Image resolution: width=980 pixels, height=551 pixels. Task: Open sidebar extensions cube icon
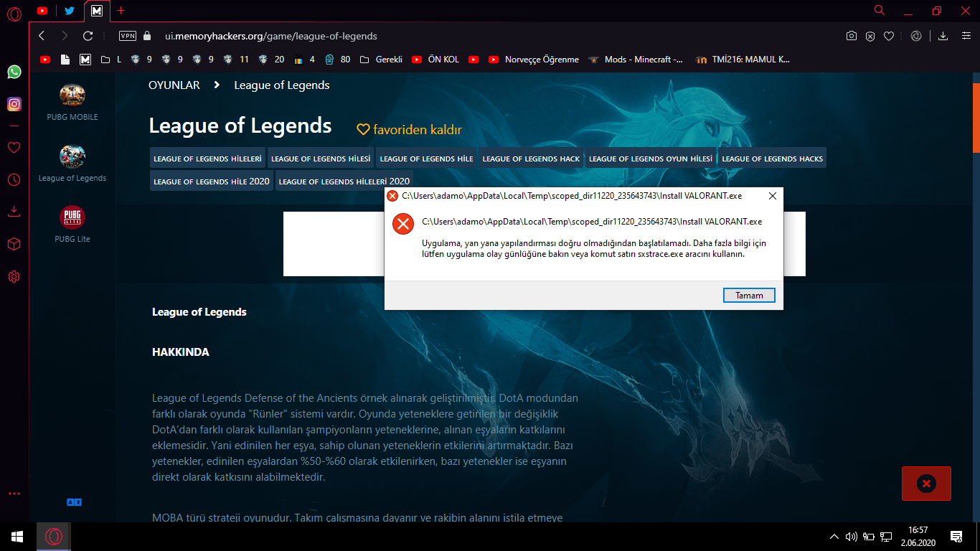coord(14,244)
